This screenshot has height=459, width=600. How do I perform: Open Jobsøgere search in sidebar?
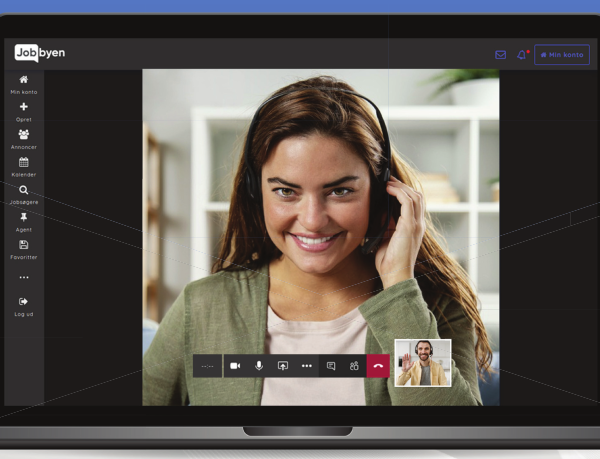click(24, 194)
